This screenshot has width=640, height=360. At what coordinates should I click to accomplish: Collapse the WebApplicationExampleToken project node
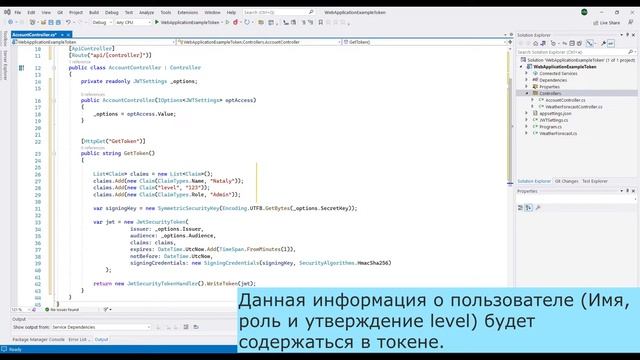521,67
